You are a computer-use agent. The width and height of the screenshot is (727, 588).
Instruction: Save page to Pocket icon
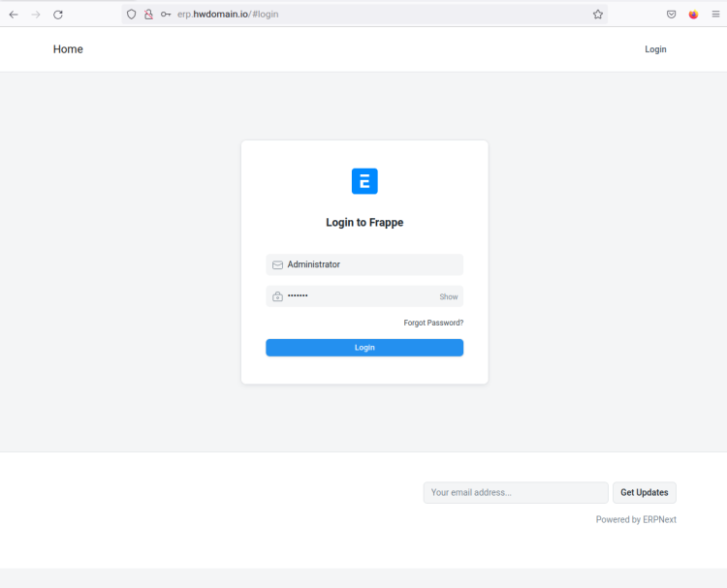point(671,15)
